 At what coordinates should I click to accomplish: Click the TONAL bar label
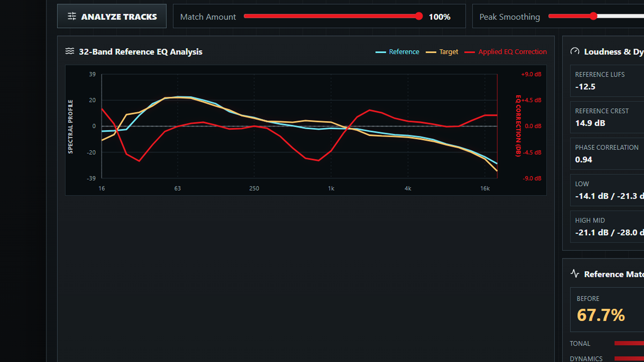tap(580, 343)
